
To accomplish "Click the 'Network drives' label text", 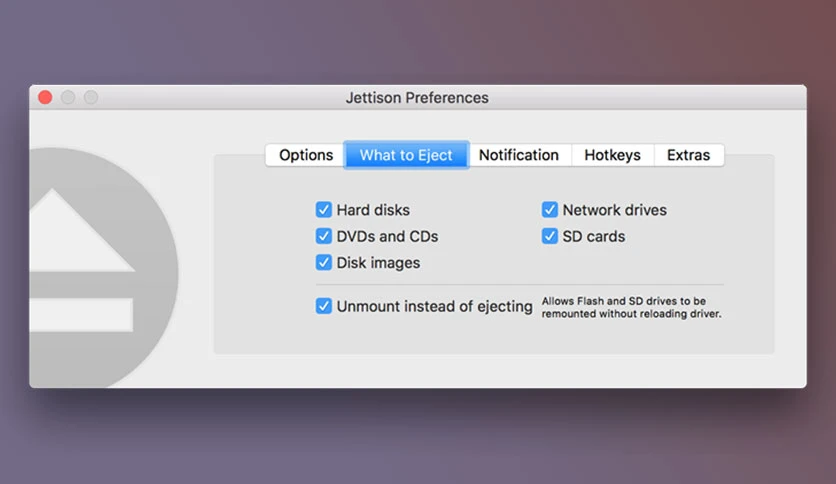I will point(615,210).
